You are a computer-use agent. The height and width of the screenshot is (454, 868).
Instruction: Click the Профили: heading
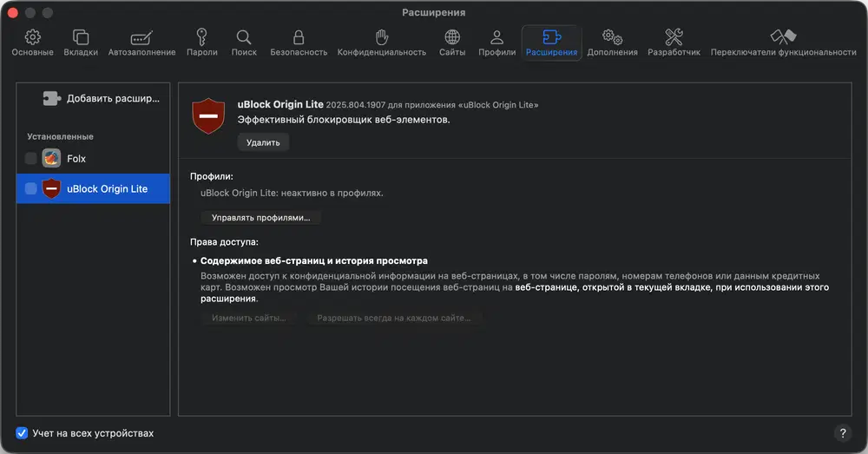pos(212,176)
